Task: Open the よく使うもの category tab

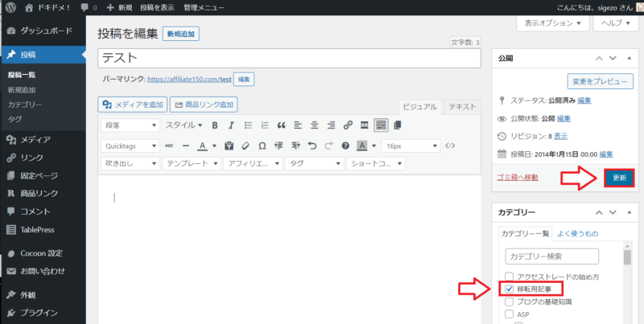Action: [x=577, y=234]
